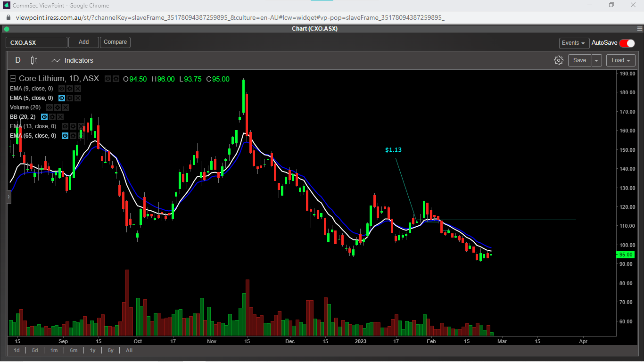Expand the left side panel arrow
The height and width of the screenshot is (362, 644).
(8, 197)
